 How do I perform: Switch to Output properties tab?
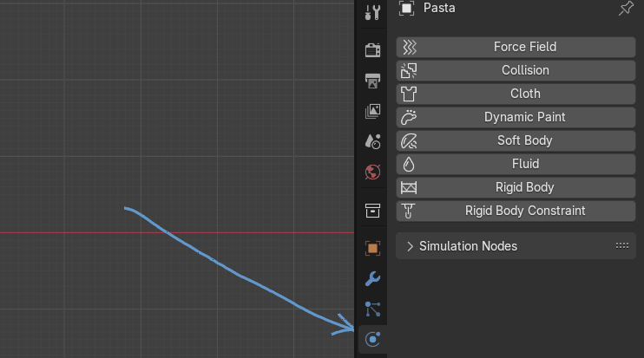[372, 81]
